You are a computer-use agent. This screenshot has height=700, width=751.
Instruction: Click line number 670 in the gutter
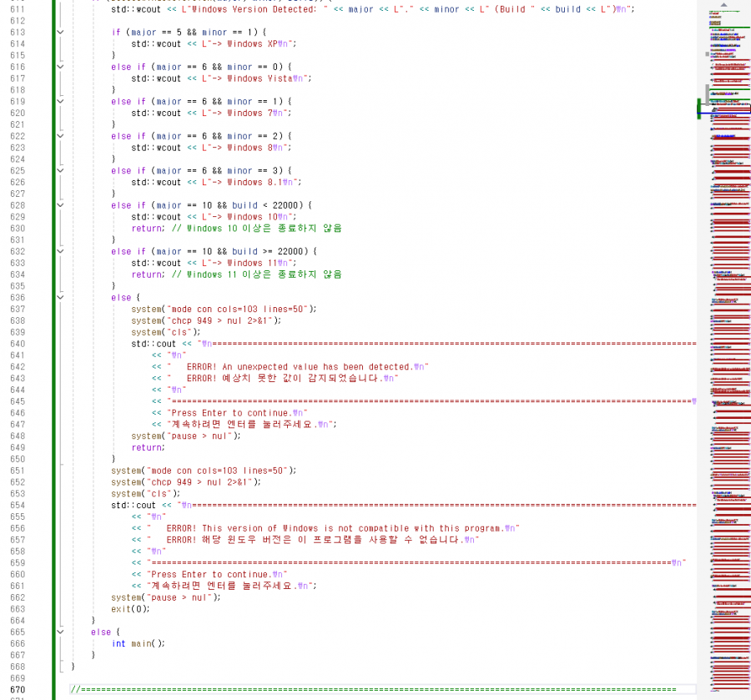18,689
